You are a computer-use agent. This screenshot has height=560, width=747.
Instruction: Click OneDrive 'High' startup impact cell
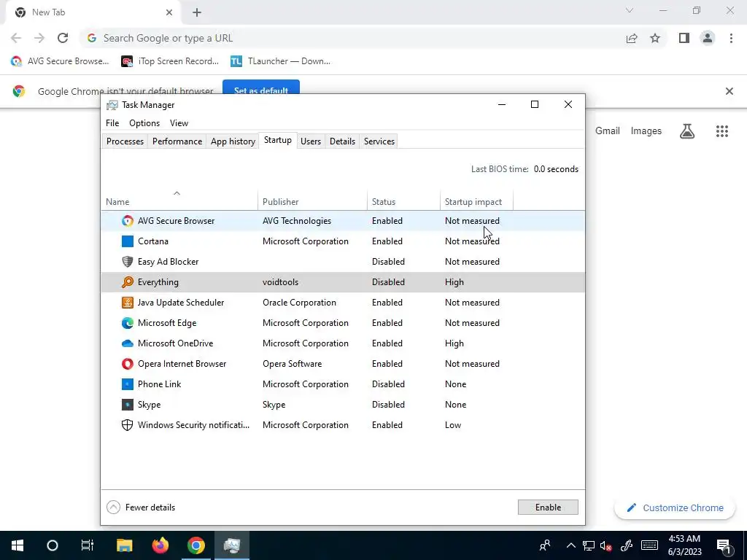(x=454, y=343)
